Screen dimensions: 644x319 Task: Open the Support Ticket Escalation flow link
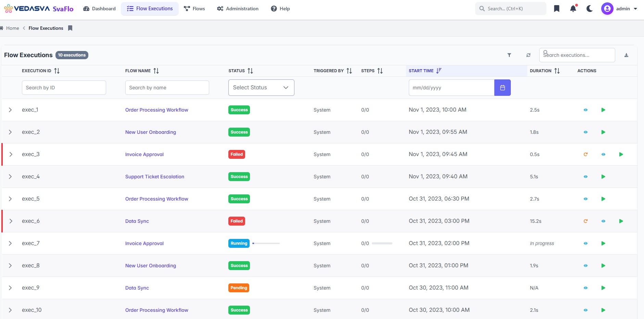(x=155, y=177)
